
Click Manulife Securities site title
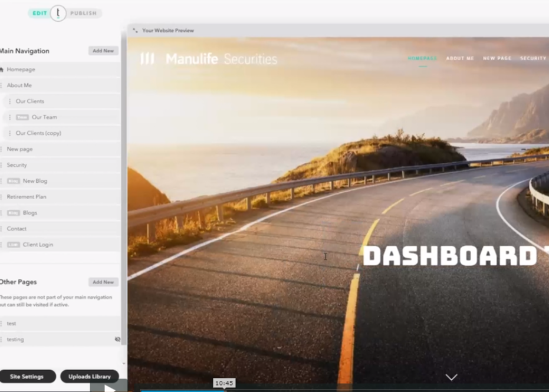coord(221,59)
